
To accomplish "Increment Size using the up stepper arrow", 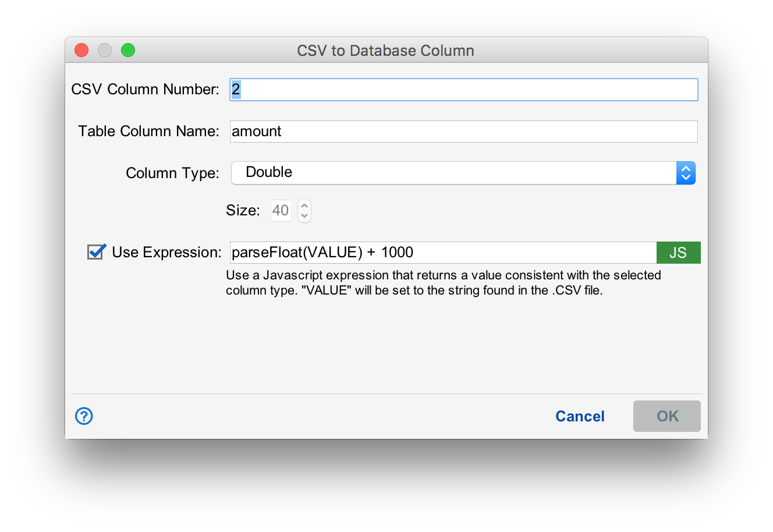I will point(304,205).
